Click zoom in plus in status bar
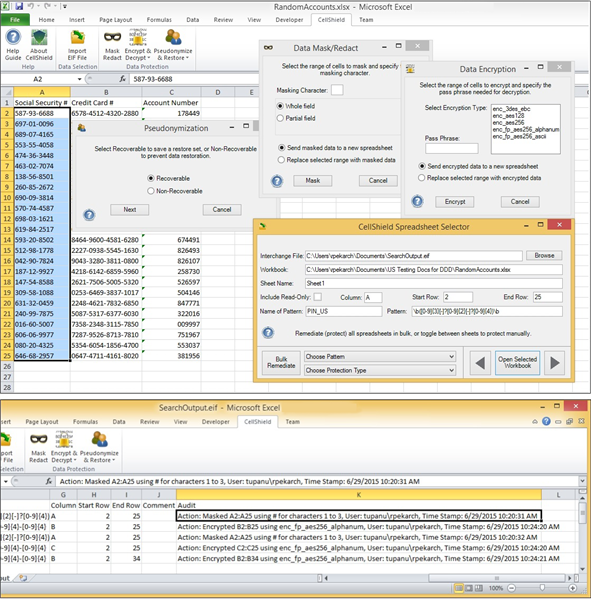 click(572, 588)
